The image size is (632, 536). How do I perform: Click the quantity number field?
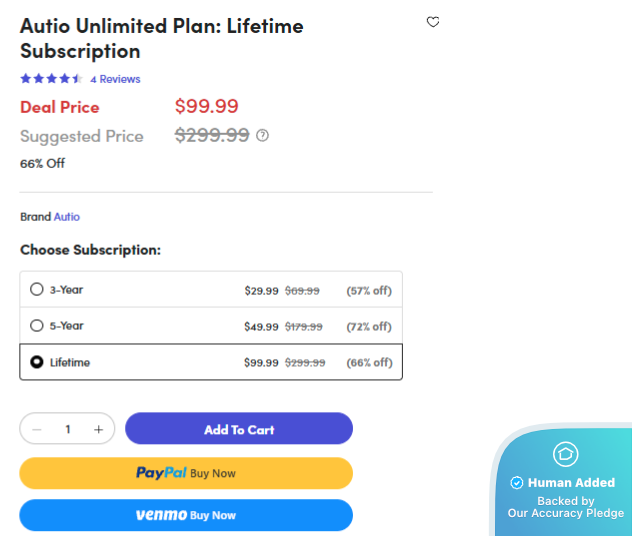[68, 430]
